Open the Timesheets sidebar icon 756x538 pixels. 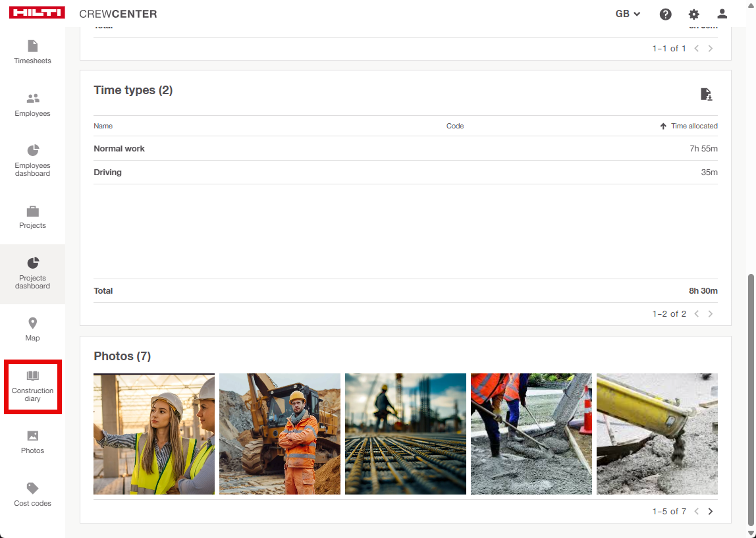point(32,46)
